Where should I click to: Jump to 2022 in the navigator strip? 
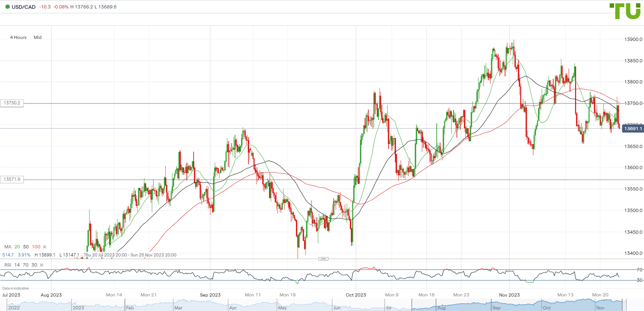pyautogui.click(x=14, y=307)
